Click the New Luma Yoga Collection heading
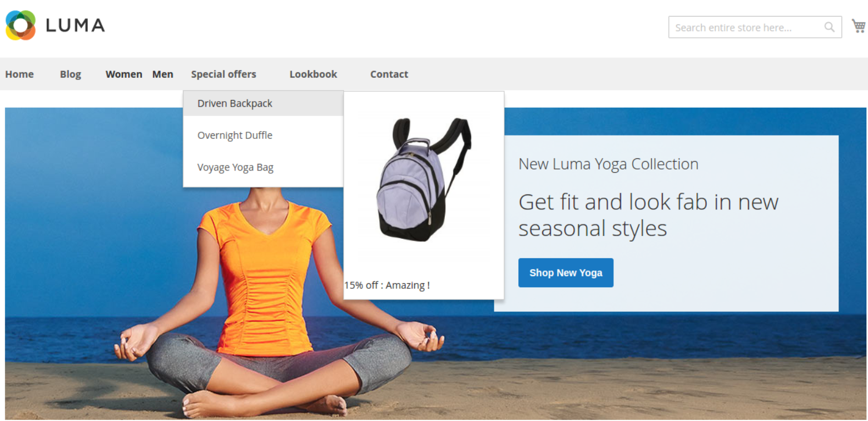This screenshot has width=868, height=421. pyautogui.click(x=608, y=164)
